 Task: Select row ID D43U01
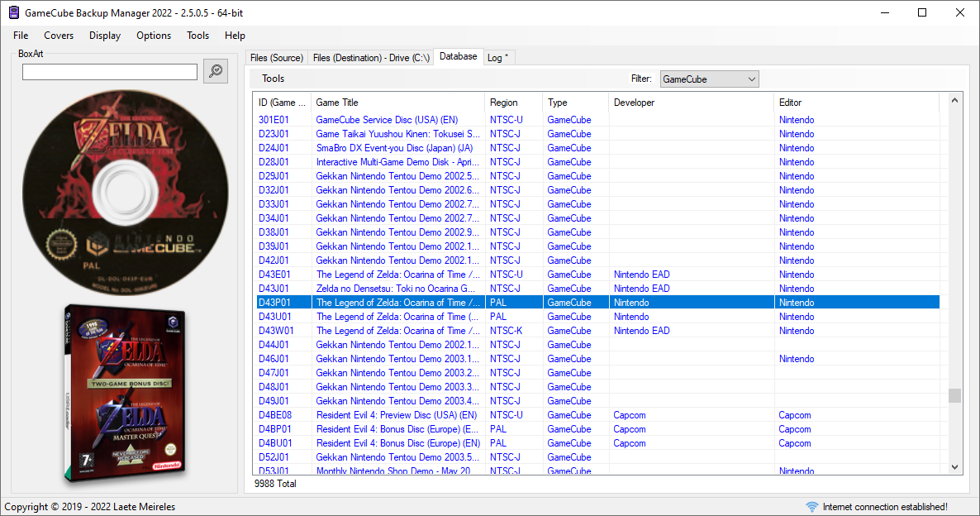coord(274,317)
